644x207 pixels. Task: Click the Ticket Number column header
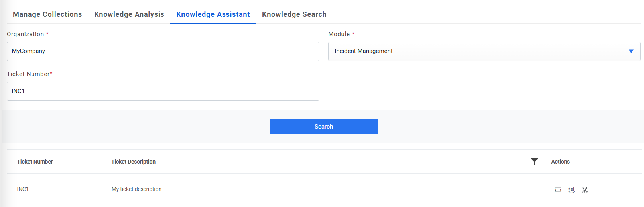pyautogui.click(x=35, y=162)
